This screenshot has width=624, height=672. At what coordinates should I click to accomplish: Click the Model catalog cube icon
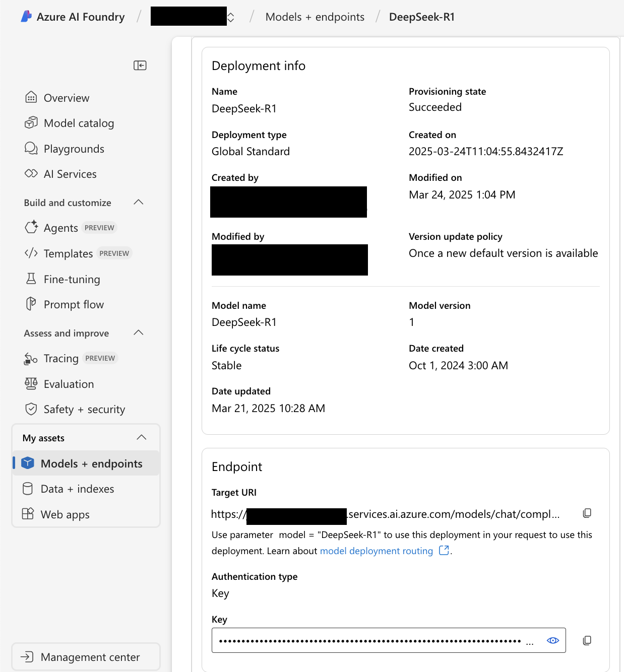tap(31, 122)
